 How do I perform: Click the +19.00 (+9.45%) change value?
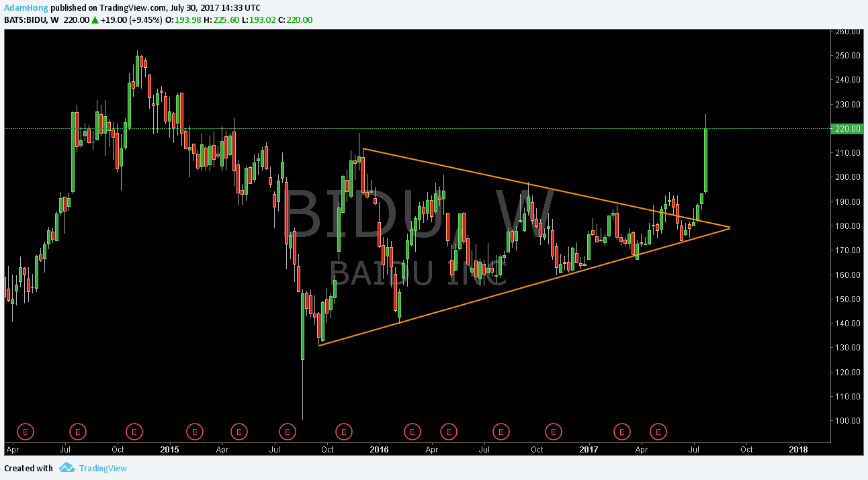coord(132,20)
